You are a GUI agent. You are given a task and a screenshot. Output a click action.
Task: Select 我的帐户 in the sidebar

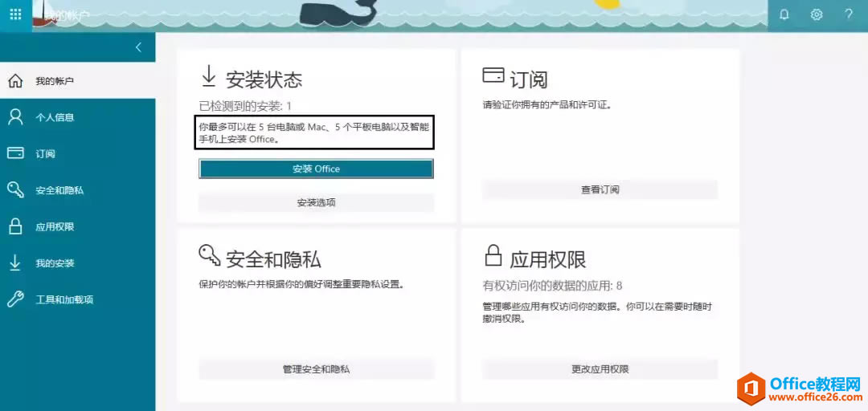[x=77, y=81]
